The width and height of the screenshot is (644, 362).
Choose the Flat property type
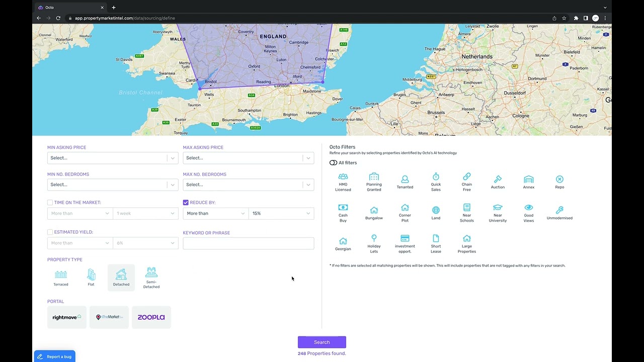pyautogui.click(x=91, y=278)
